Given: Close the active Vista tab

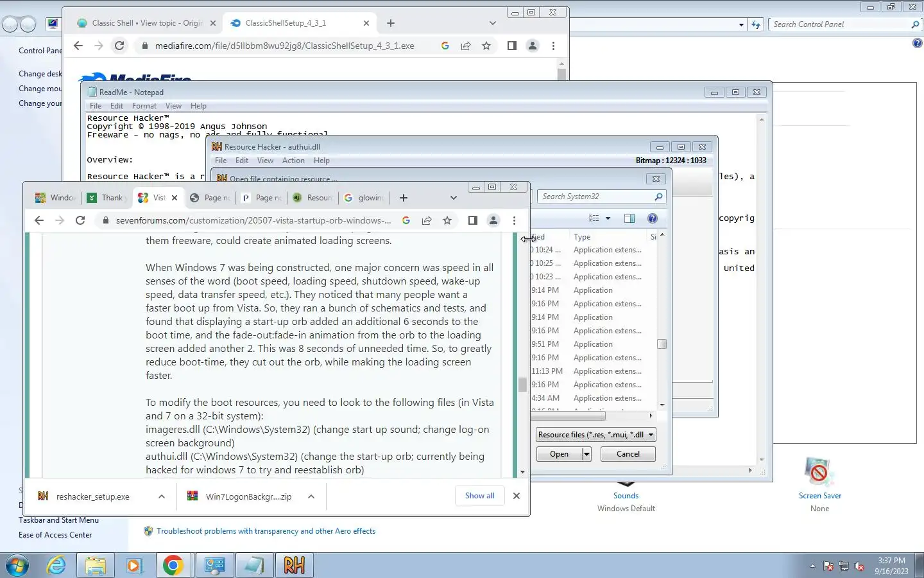Looking at the screenshot, I should 175,198.
